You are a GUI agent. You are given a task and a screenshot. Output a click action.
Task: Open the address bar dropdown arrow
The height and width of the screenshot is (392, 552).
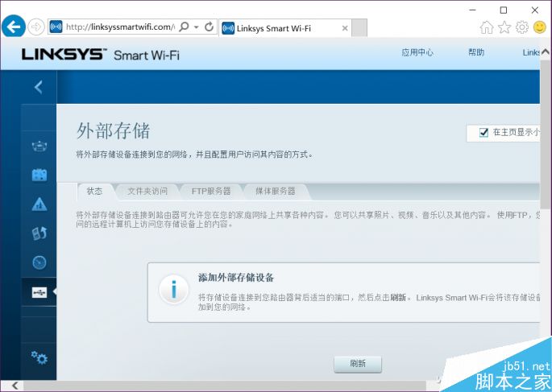197,27
